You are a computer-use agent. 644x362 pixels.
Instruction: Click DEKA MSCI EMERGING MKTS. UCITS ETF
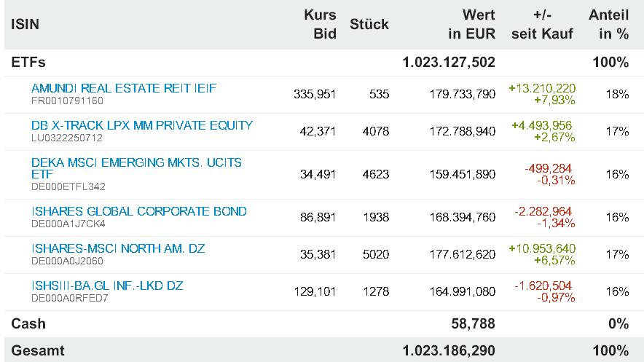pyautogui.click(x=136, y=162)
